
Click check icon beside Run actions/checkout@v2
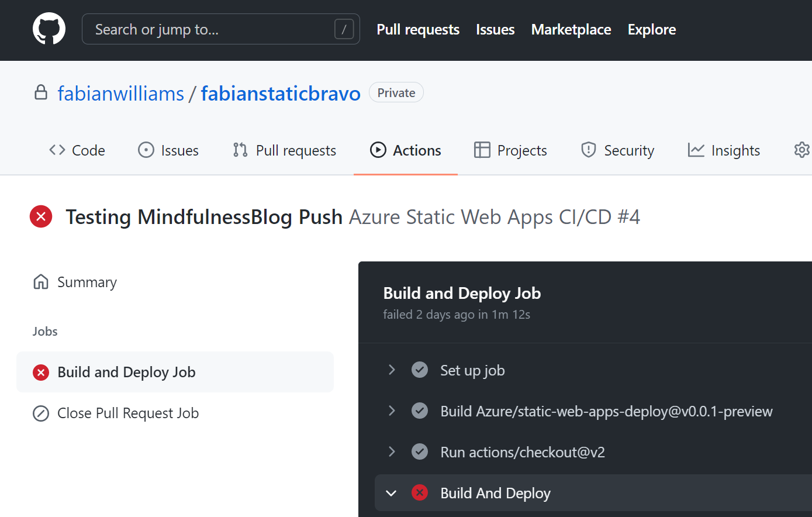point(420,452)
